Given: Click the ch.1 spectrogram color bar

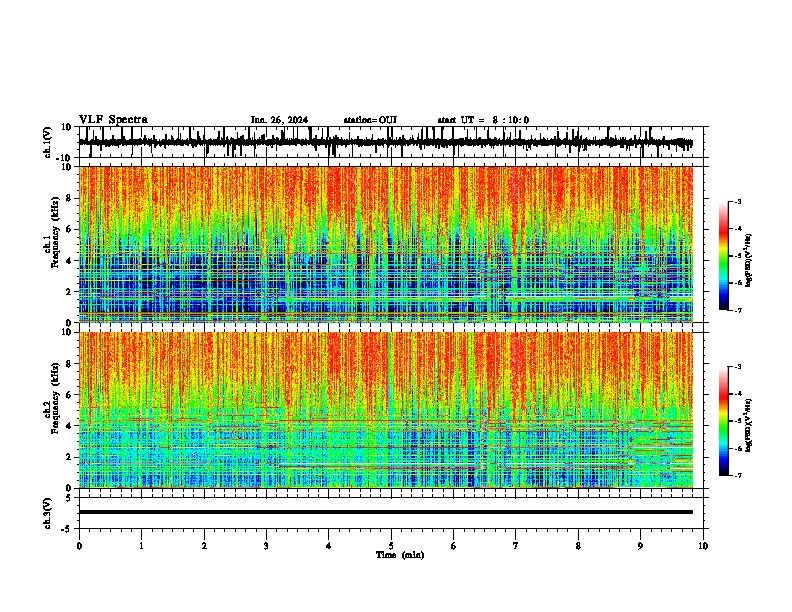Looking at the screenshot, I should click(x=723, y=256).
